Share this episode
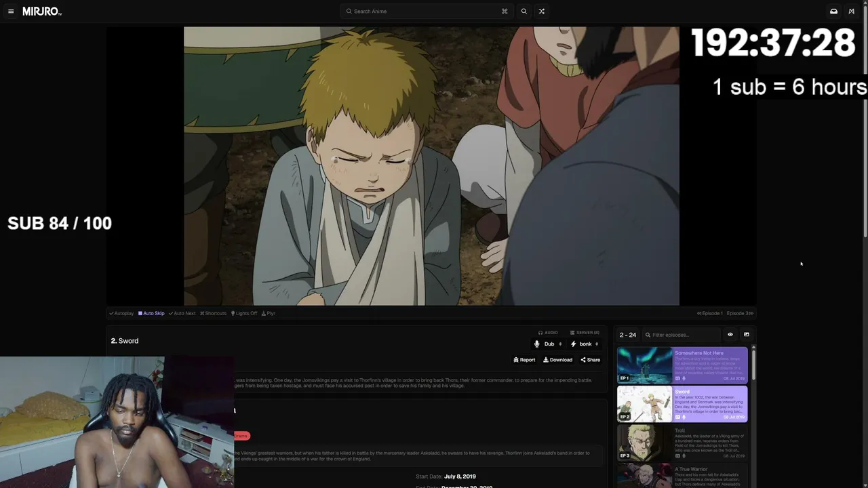The height and width of the screenshot is (488, 868). click(590, 360)
